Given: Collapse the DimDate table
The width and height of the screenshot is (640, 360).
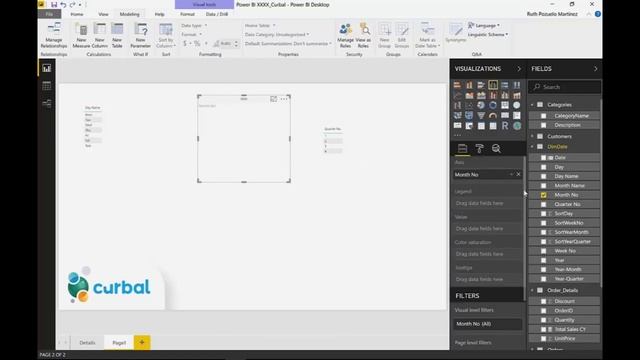Looking at the screenshot, I should coord(532,147).
